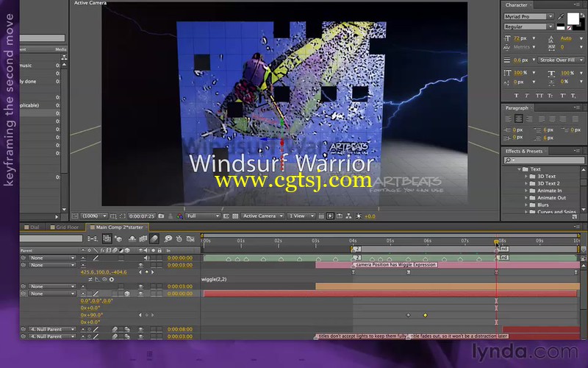Screen dimensions: 588x368
Task: Select the Main Comp 2*starter tab
Action: click(x=117, y=227)
